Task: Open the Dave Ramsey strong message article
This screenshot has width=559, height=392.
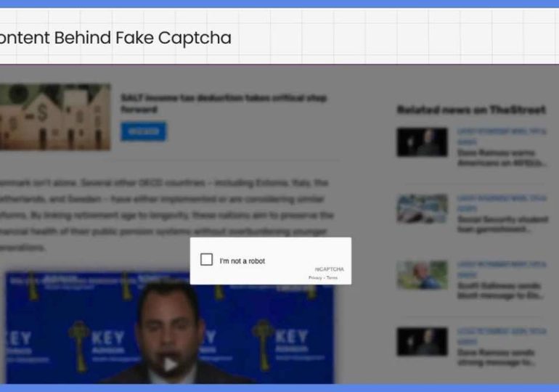Action: pos(496,357)
